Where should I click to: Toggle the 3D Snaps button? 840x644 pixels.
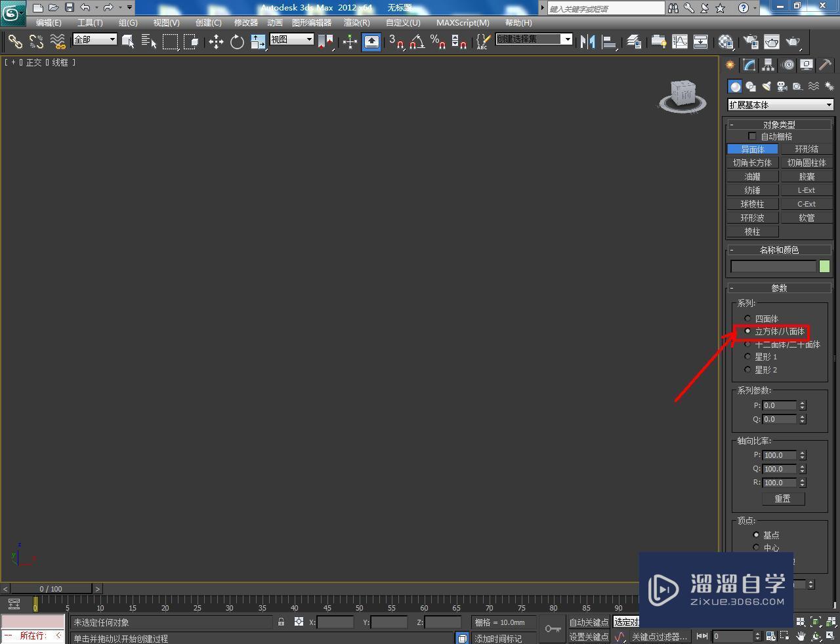[x=396, y=41]
